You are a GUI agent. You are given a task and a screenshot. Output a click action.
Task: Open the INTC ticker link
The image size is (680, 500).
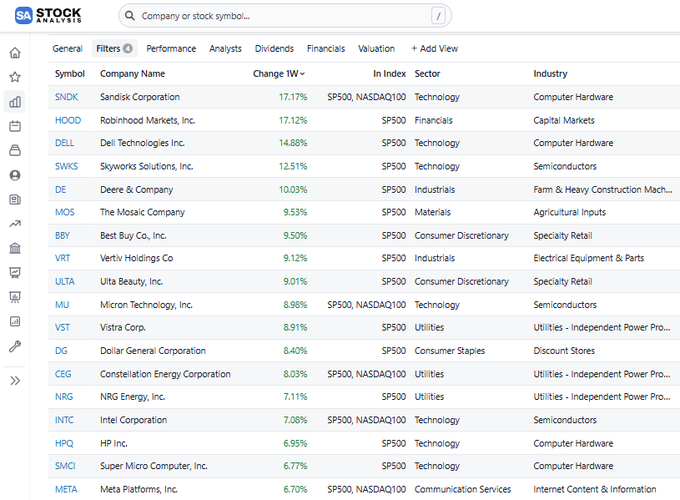tap(64, 420)
